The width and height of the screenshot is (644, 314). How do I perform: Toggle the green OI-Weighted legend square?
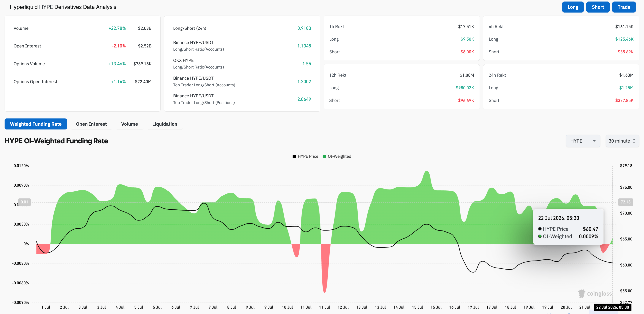pyautogui.click(x=324, y=156)
